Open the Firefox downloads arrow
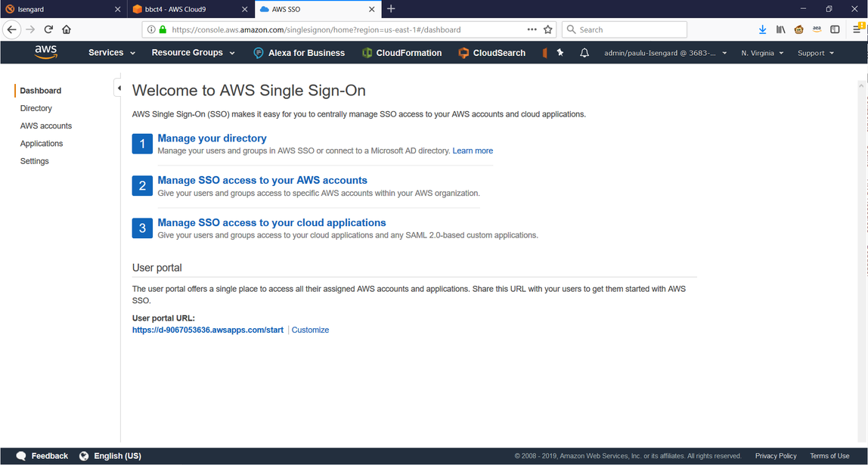This screenshot has width=868, height=465. [x=762, y=30]
